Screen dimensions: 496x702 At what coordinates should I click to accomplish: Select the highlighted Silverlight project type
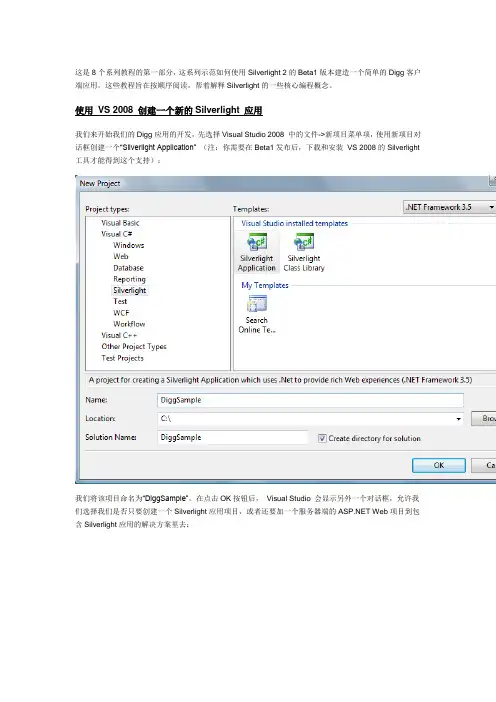[x=129, y=290]
